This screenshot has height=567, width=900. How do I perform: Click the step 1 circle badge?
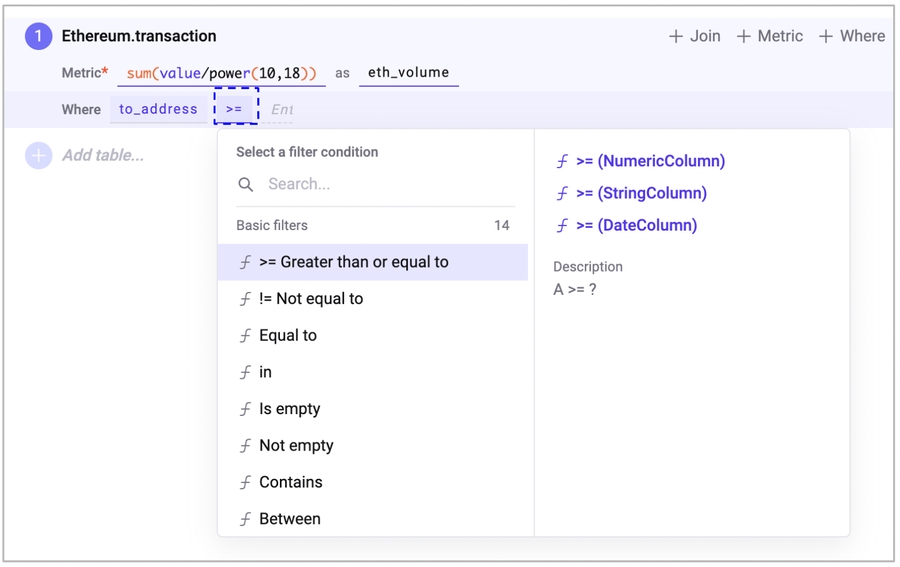[38, 37]
